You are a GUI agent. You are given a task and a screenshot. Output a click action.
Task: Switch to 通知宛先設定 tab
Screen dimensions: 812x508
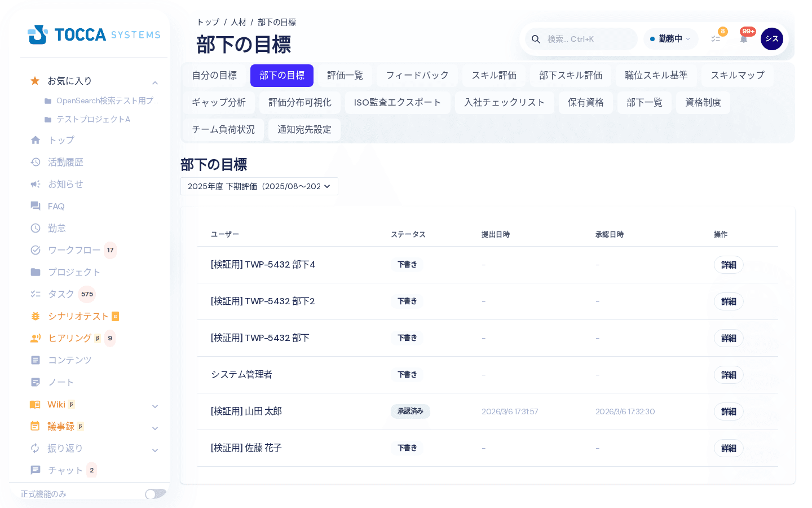point(304,130)
